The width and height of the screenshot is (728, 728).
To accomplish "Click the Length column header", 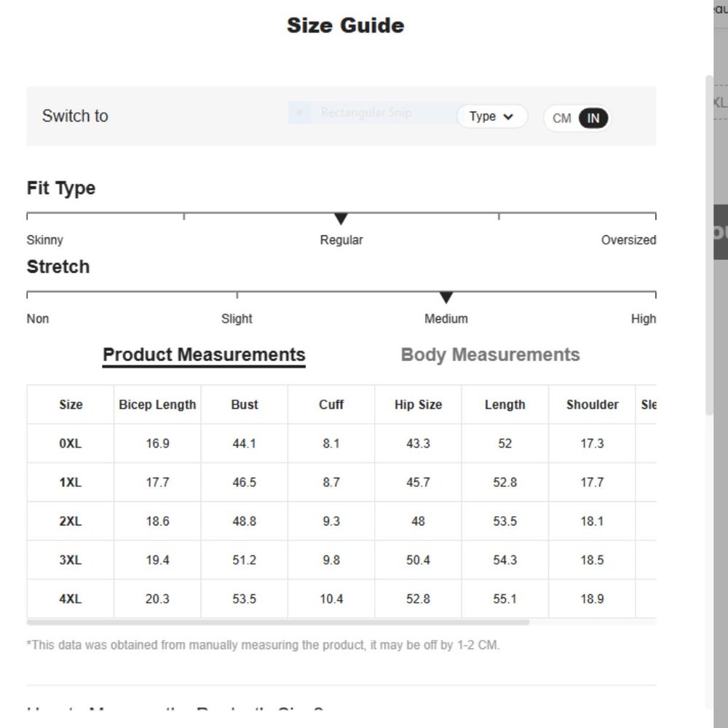I will point(505,404).
